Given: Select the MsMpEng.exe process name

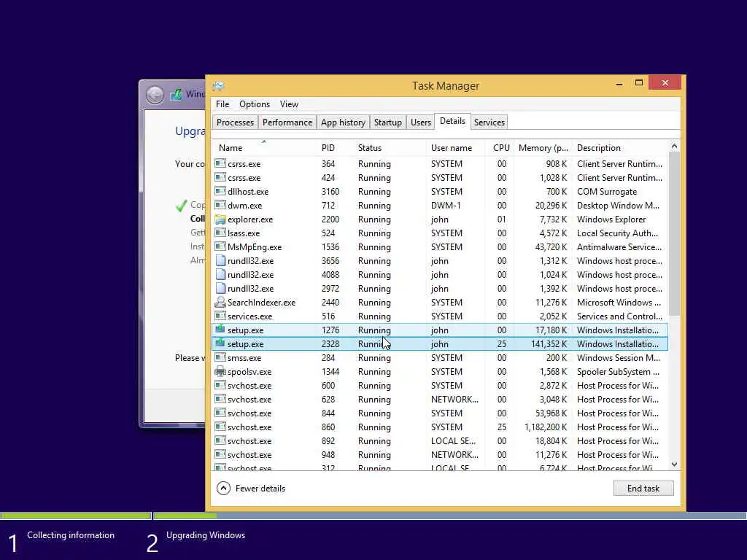Looking at the screenshot, I should [x=255, y=247].
